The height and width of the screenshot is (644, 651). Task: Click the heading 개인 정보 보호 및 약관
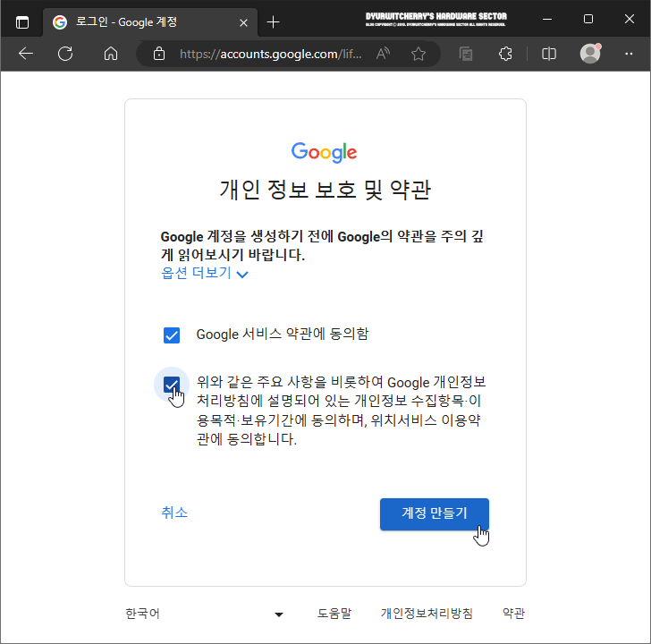pos(325,191)
